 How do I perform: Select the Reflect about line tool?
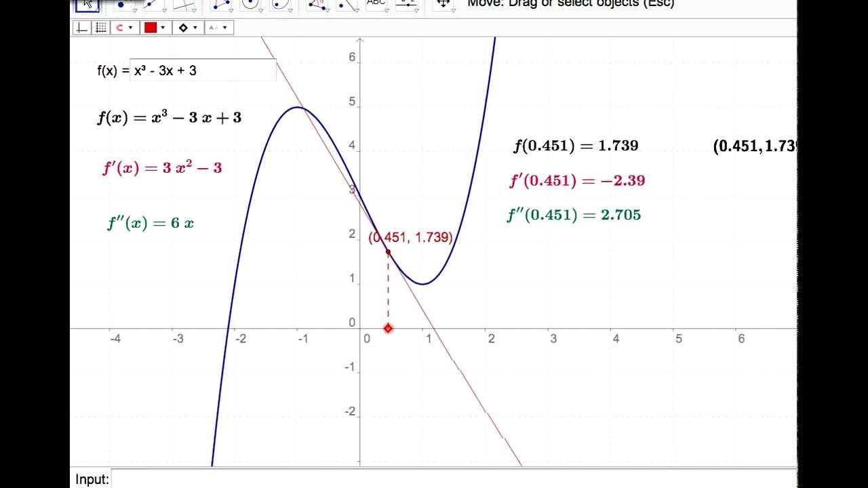pos(348,5)
